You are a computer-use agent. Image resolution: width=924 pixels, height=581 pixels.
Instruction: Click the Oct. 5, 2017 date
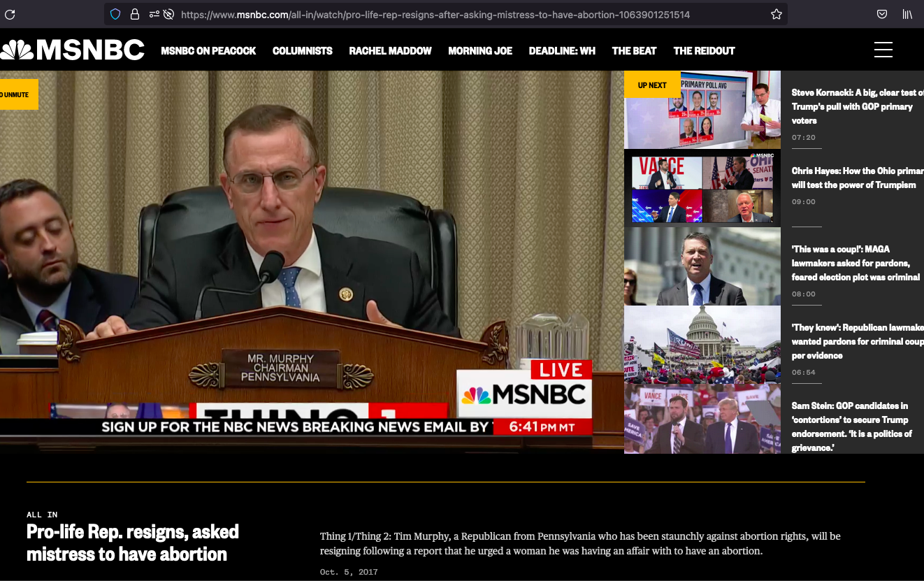pos(349,572)
